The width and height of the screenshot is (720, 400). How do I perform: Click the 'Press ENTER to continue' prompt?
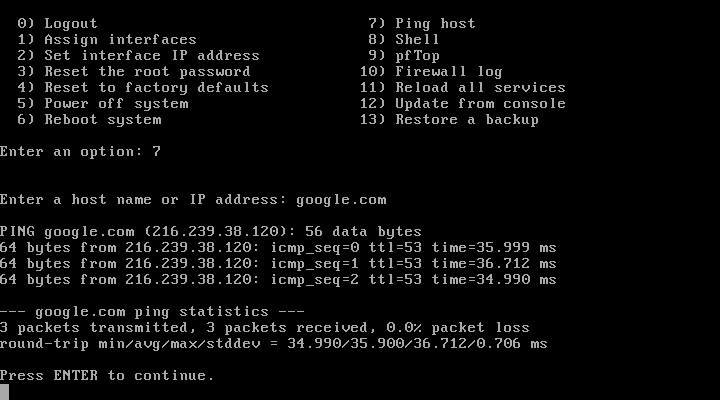107,375
